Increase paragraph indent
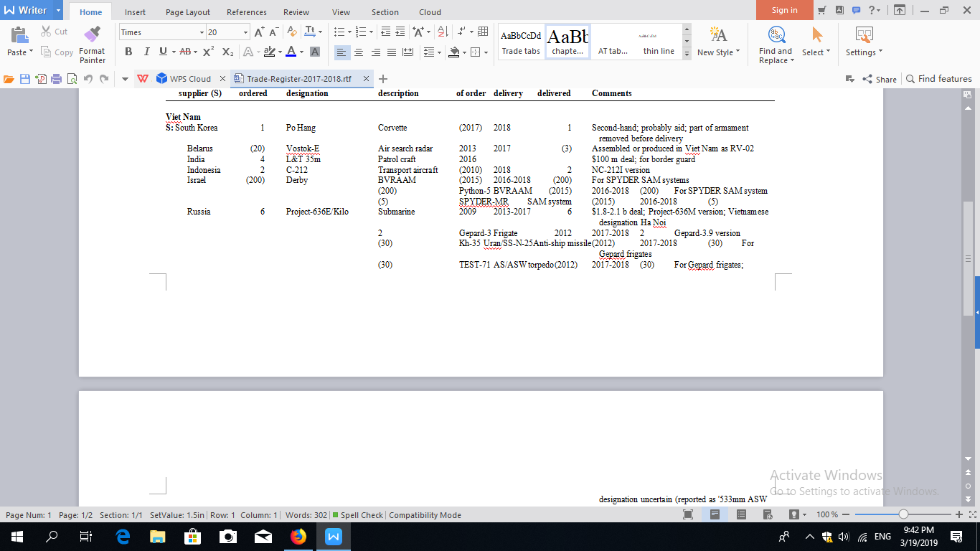Screen dimensions: 980x551 tap(402, 32)
